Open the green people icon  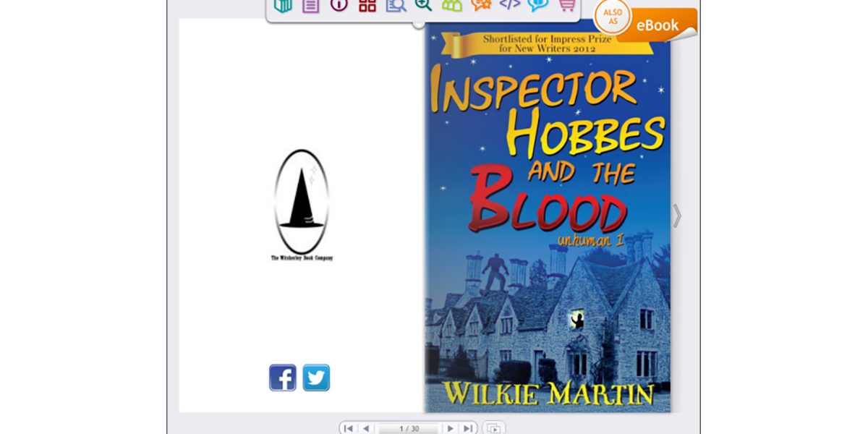click(452, 4)
